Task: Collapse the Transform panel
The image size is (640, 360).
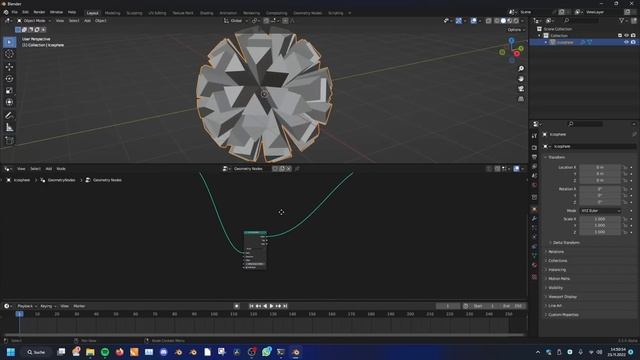Action: [x=556, y=157]
